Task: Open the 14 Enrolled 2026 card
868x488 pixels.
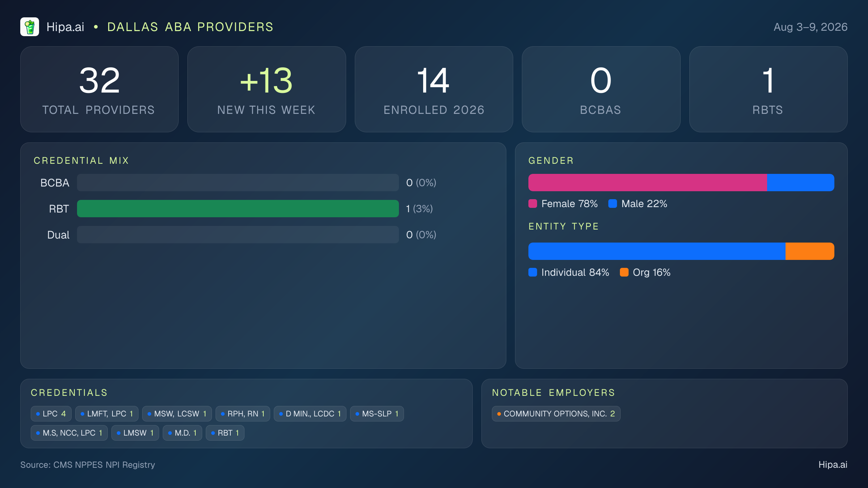Action: coord(434,89)
